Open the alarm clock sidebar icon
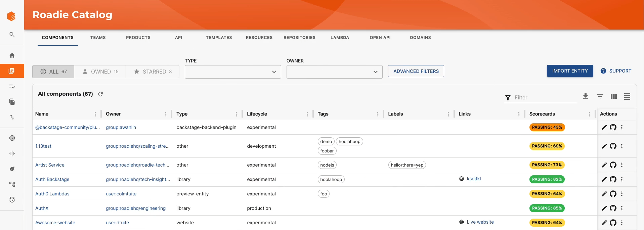 [x=12, y=200]
